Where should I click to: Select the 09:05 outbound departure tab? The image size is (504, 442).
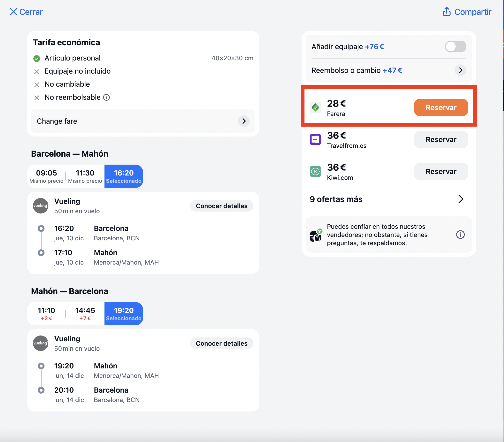(46, 176)
